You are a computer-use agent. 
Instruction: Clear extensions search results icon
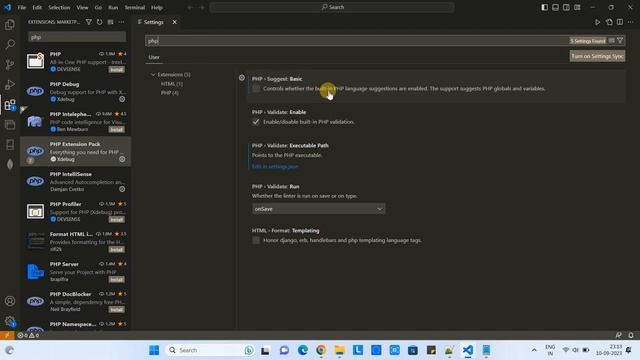[111, 22]
